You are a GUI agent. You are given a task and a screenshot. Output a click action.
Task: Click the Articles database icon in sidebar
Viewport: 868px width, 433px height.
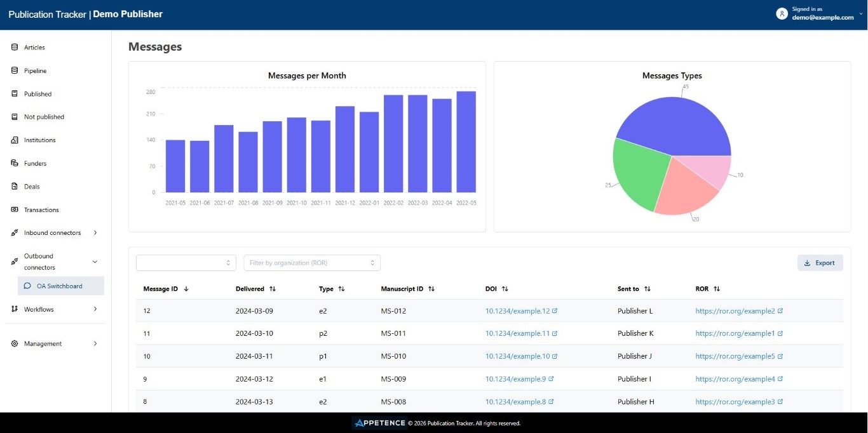[x=15, y=47]
